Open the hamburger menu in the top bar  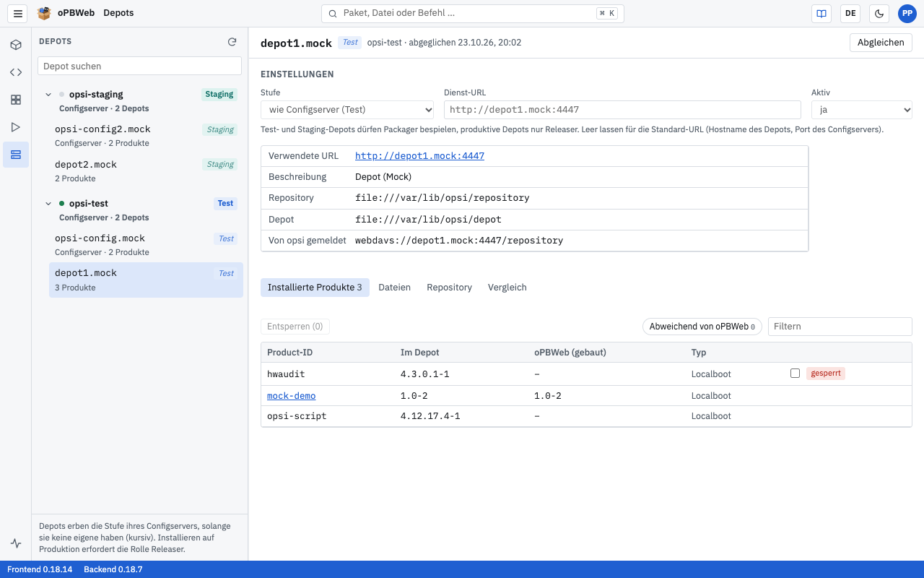click(18, 13)
